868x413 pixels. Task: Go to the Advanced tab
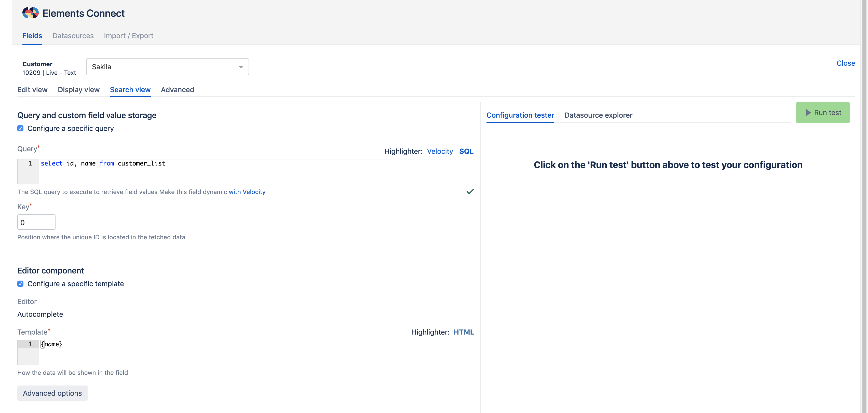[x=177, y=90]
